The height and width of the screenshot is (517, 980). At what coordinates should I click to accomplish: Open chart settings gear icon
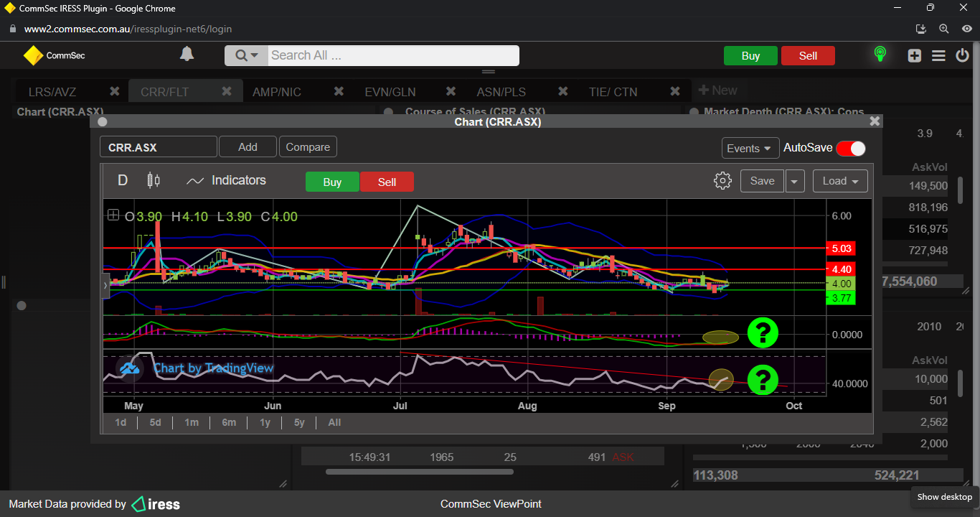tap(722, 181)
